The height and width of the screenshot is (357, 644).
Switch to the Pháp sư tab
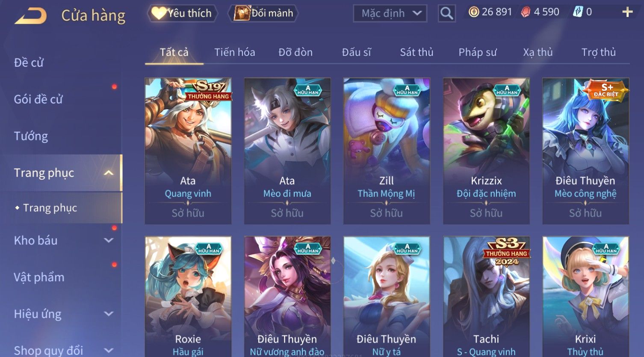pyautogui.click(x=478, y=52)
